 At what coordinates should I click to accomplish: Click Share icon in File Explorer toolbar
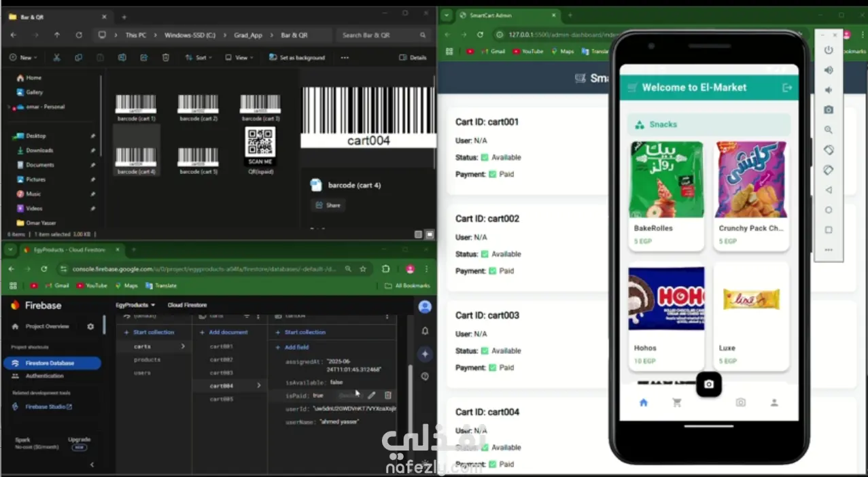pos(143,58)
